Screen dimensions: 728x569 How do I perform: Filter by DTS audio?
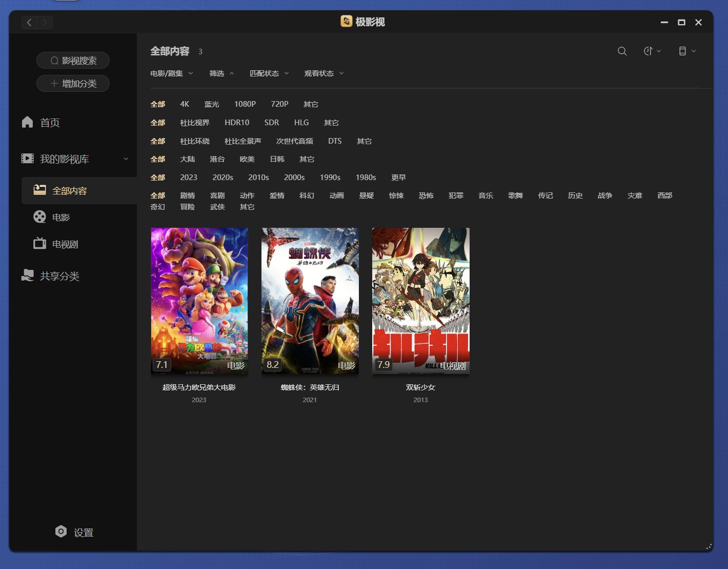pyautogui.click(x=335, y=141)
